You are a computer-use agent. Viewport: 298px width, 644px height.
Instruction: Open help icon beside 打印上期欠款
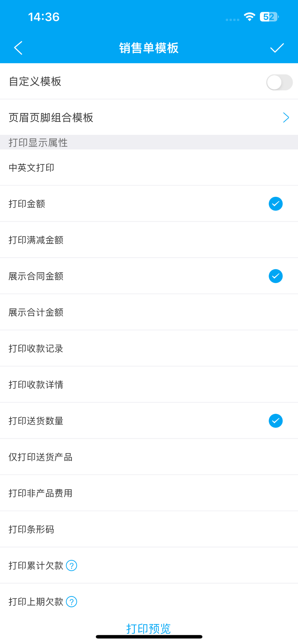point(71,602)
